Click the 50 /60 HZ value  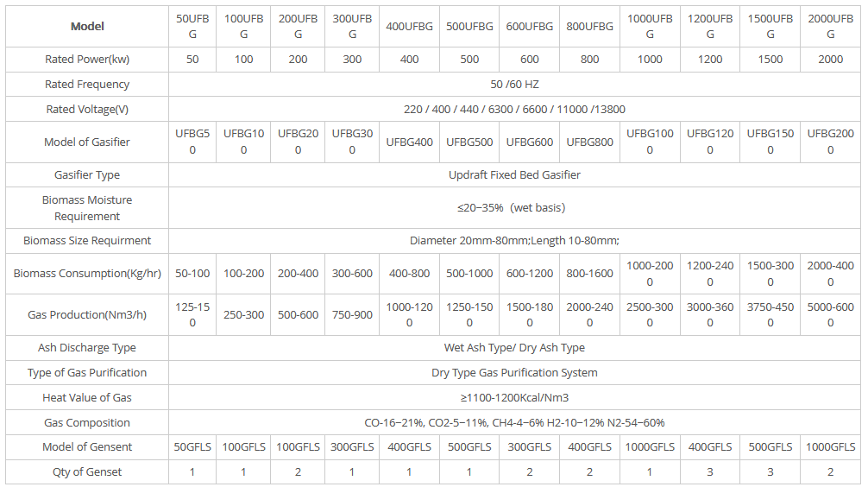(514, 85)
